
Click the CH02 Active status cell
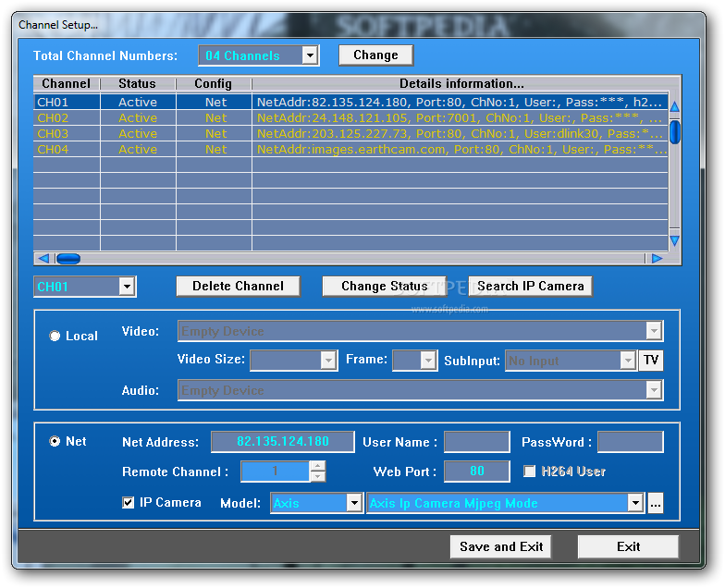click(138, 118)
